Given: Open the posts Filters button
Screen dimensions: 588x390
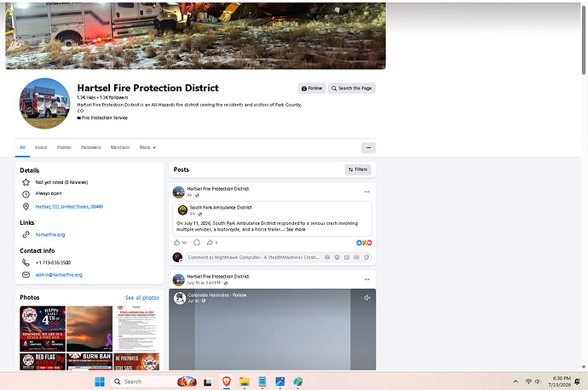Looking at the screenshot, I should 358,169.
